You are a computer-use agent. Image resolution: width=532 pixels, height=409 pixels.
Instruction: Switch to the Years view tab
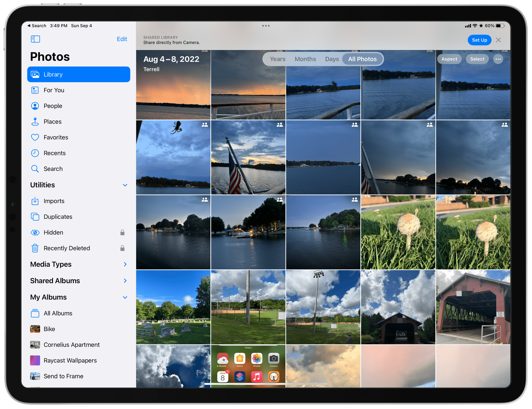pos(277,59)
